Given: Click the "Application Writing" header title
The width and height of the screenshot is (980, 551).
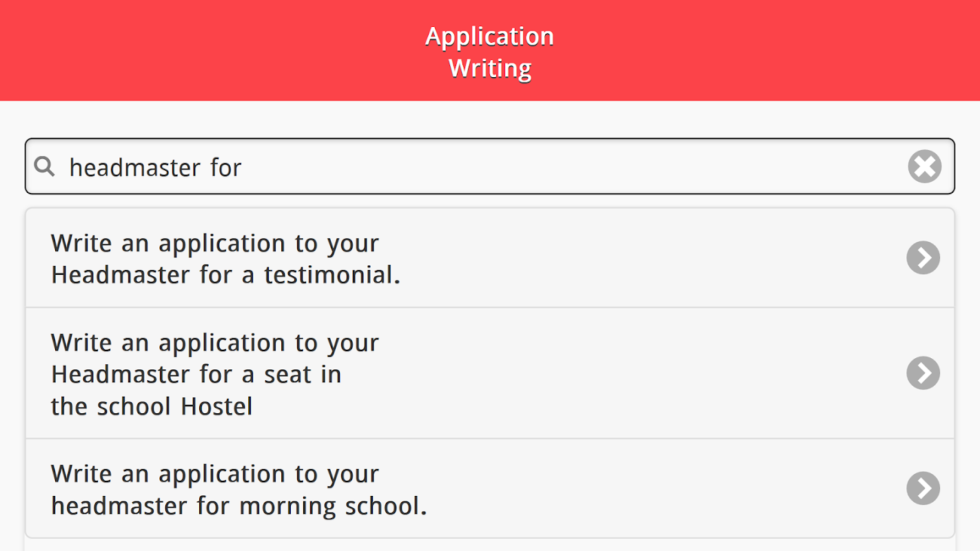Looking at the screenshot, I should tap(490, 52).
